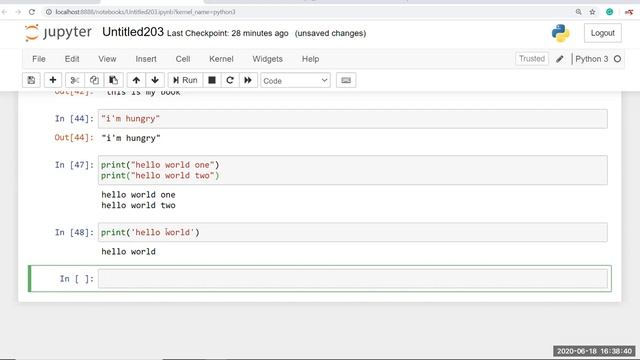Bookmark this page with star icon
The image size is (640, 360).
pyautogui.click(x=593, y=12)
